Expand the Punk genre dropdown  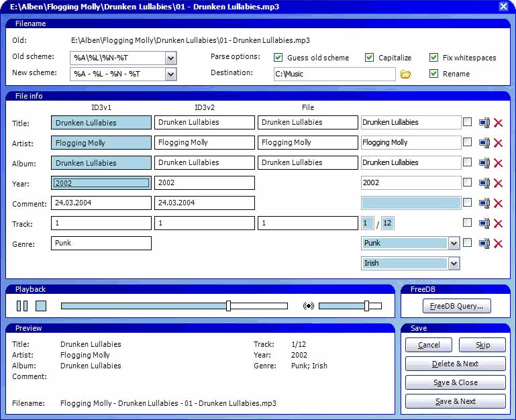tap(454, 244)
